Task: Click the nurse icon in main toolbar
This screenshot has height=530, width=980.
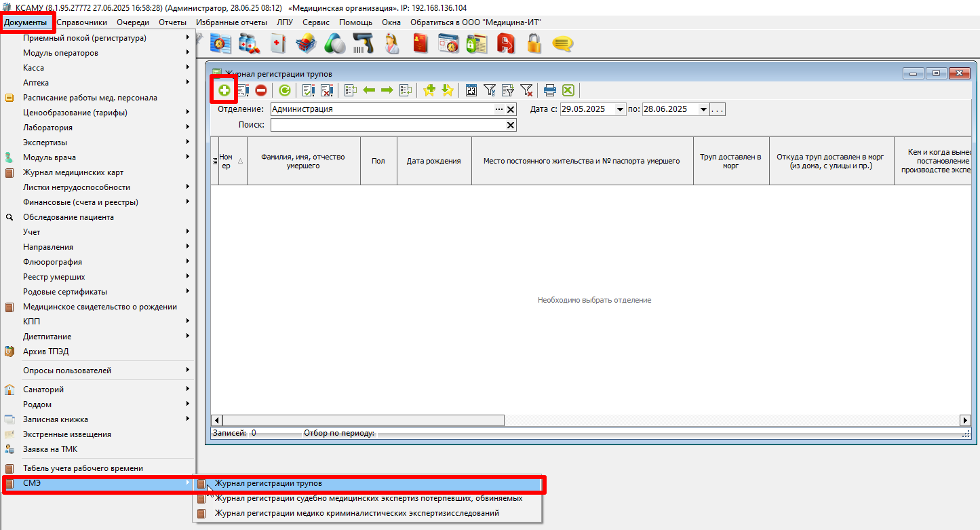Action: click(391, 44)
